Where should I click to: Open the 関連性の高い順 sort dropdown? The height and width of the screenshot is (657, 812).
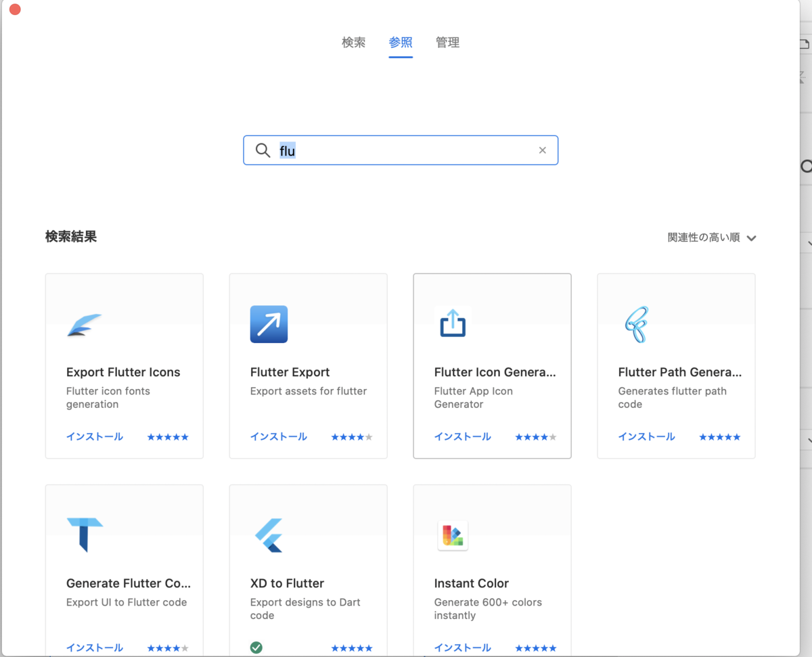click(712, 237)
